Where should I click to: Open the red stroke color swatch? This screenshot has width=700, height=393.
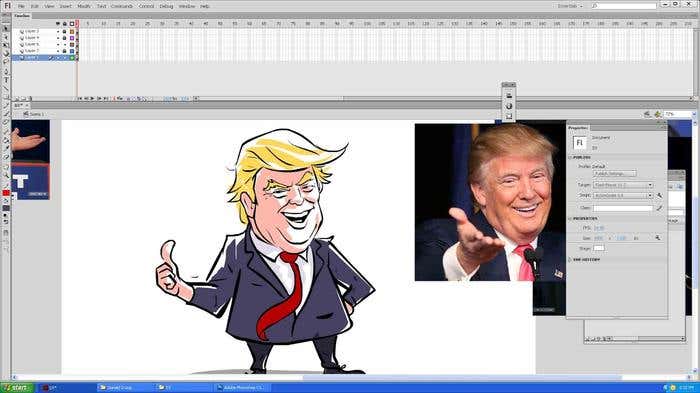click(6, 192)
